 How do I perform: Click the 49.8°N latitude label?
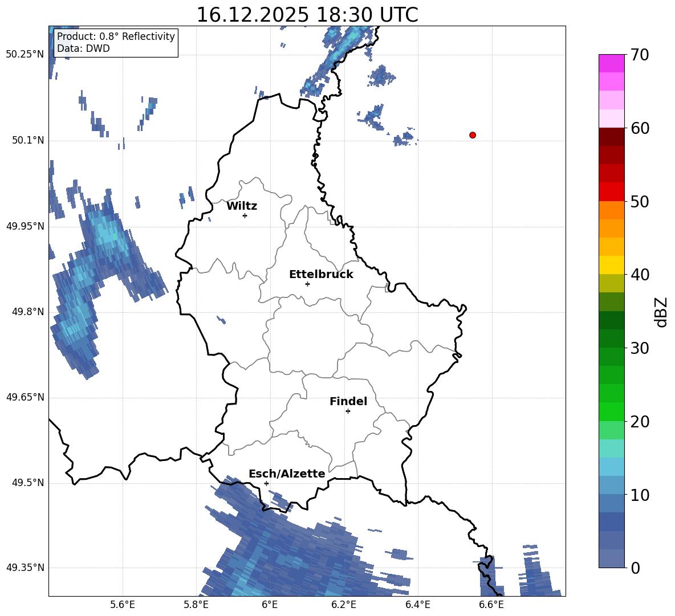click(x=28, y=312)
